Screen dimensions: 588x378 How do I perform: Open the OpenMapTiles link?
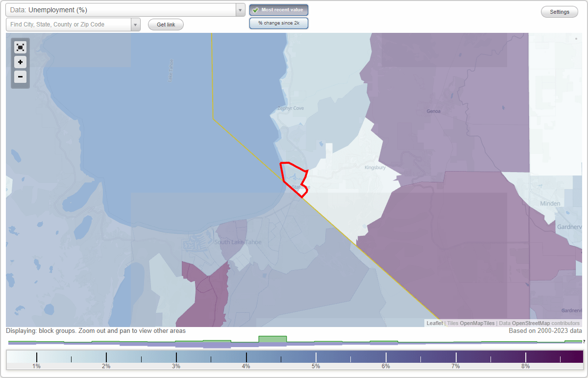pos(477,323)
